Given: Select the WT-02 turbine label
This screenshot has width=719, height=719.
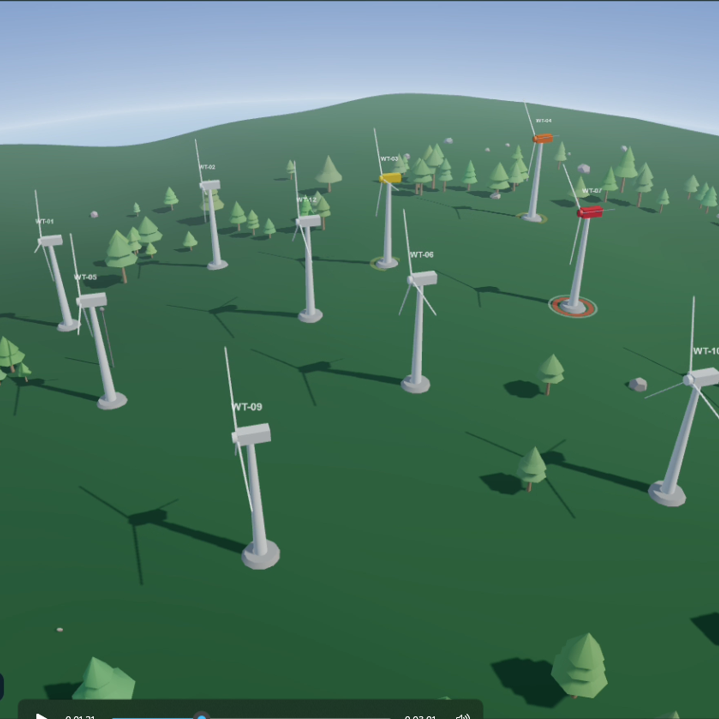Looking at the screenshot, I should [207, 167].
